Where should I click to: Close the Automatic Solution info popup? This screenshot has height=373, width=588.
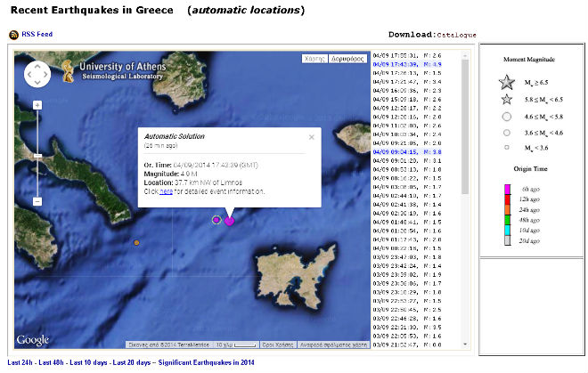pyautogui.click(x=311, y=137)
